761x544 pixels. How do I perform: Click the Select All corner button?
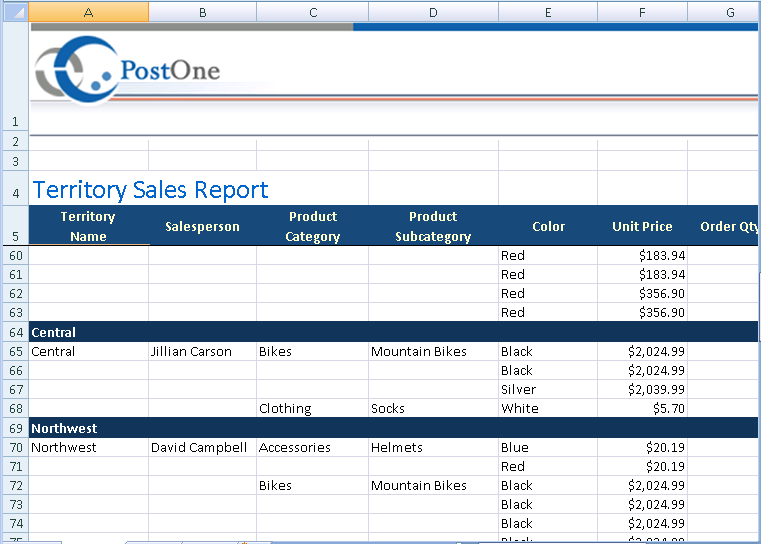(15, 12)
